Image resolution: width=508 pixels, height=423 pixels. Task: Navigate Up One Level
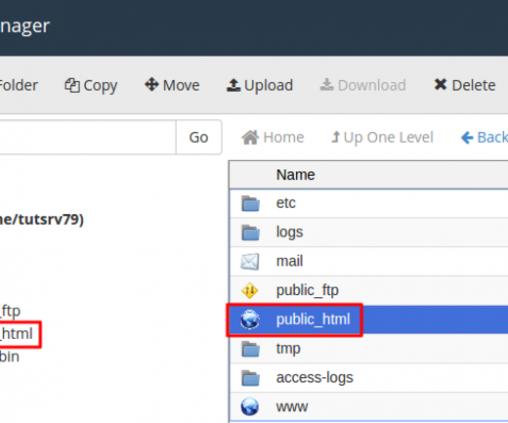click(382, 137)
